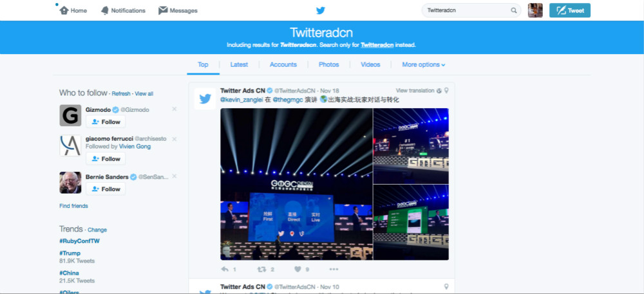Screen dimensions: 644x294
Task: Open Gizmodo profile avatar
Action: coord(70,115)
